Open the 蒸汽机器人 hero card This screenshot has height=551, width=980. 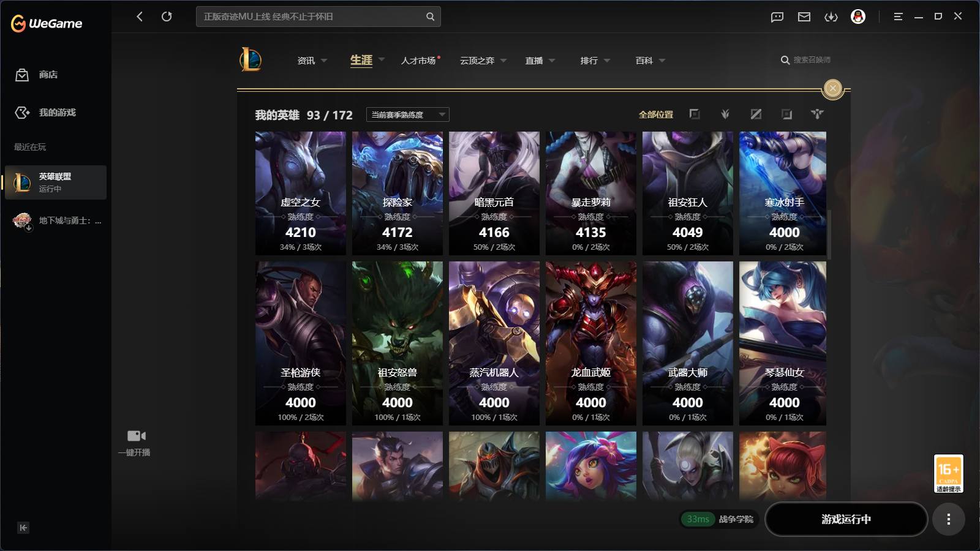point(494,343)
